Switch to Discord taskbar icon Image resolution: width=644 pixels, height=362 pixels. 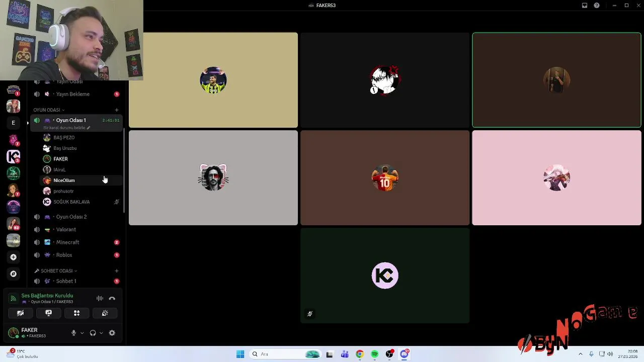pos(405,354)
